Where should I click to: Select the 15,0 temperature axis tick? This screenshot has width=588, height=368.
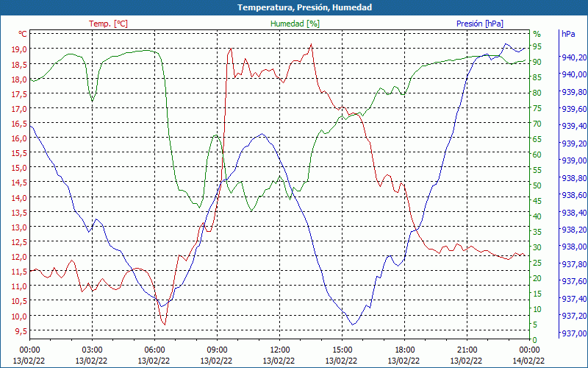20,168
